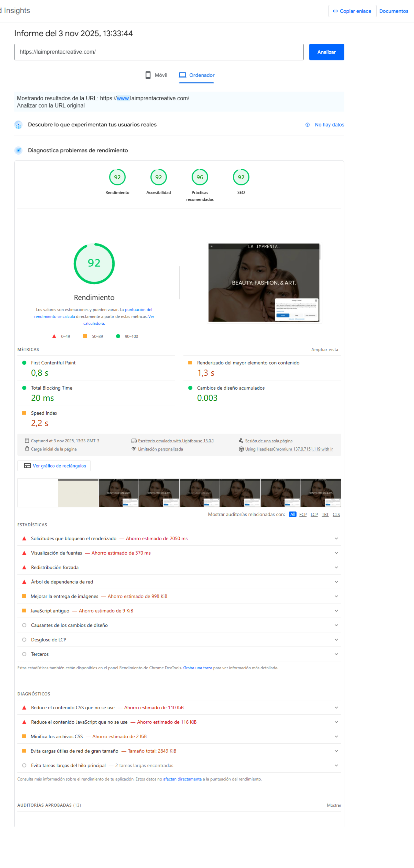The image size is (414, 868).
Task: Click the single page session icon
Action: pos(241,440)
